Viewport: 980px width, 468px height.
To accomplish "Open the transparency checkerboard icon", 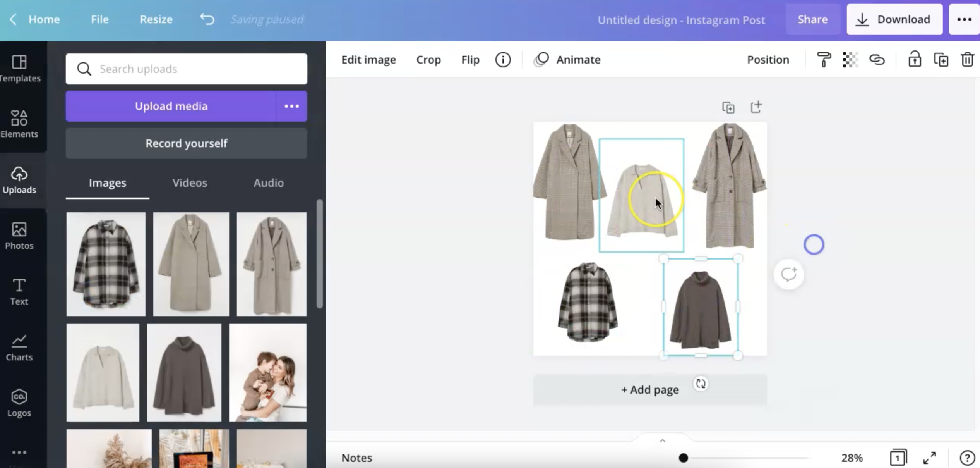I will coord(850,60).
